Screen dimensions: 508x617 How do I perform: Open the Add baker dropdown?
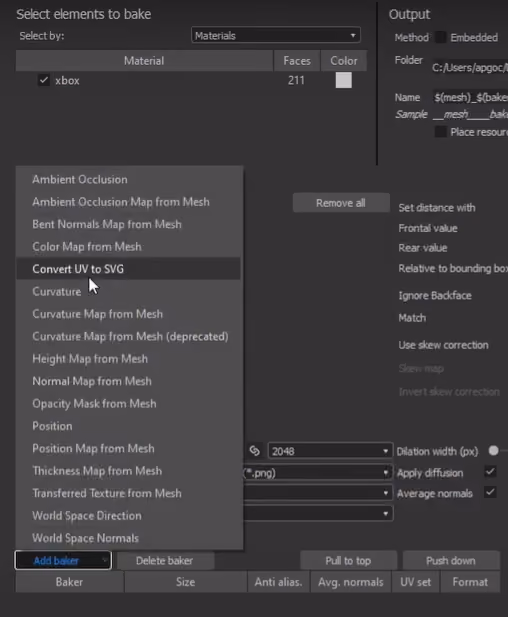(x=63, y=560)
